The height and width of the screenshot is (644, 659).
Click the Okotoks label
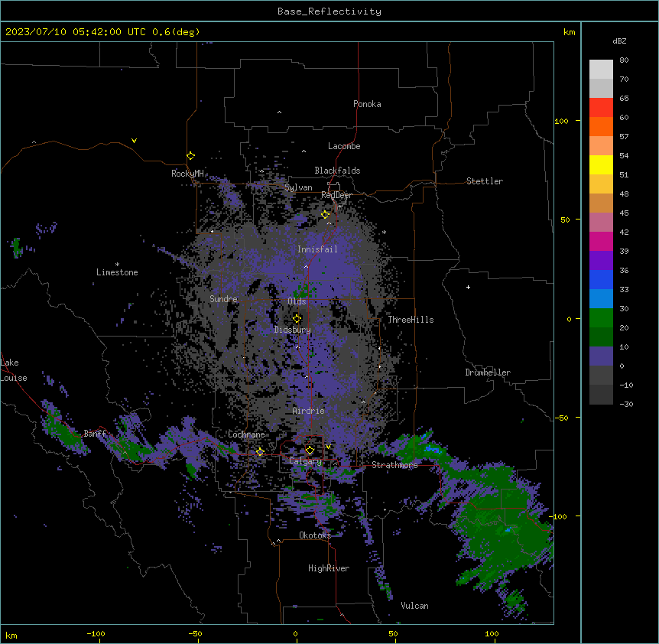(x=315, y=535)
